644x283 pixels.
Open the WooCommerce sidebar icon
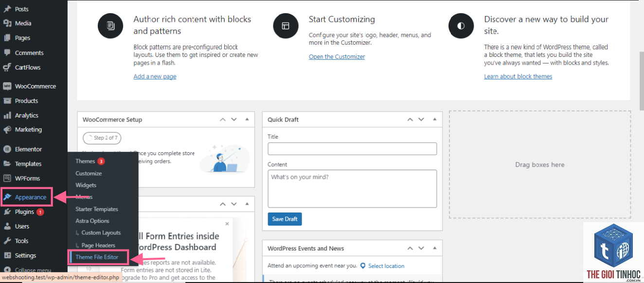click(x=7, y=86)
